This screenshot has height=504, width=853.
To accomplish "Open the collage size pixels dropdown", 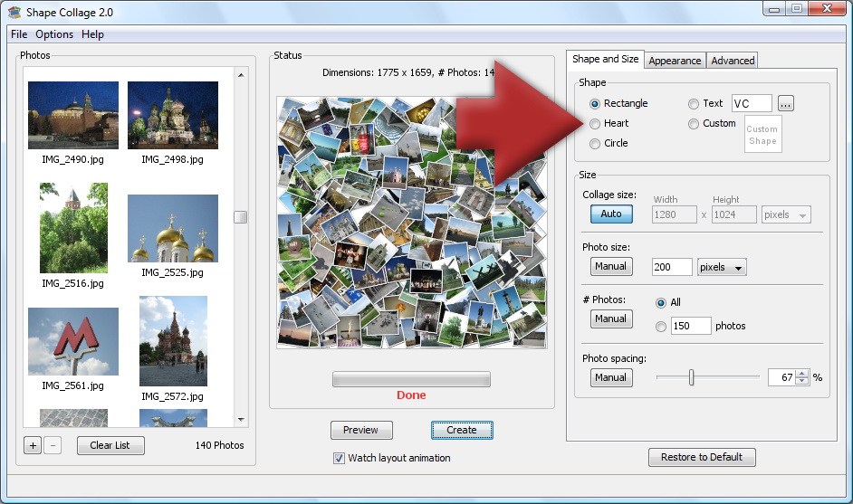I will 786,214.
